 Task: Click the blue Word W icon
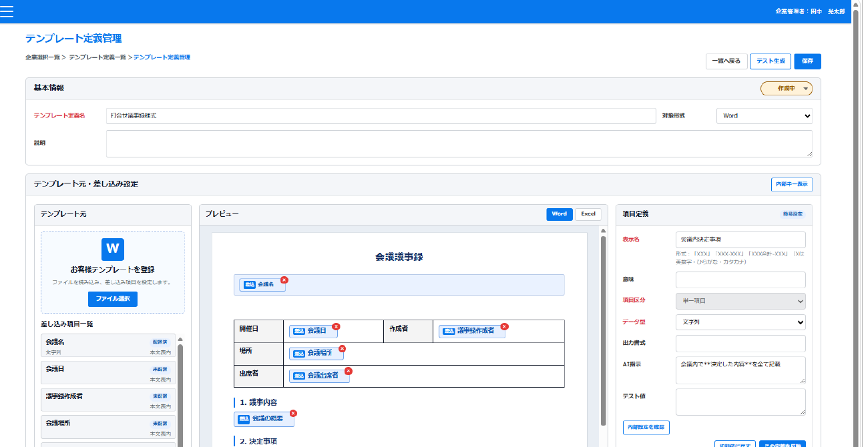click(x=113, y=249)
